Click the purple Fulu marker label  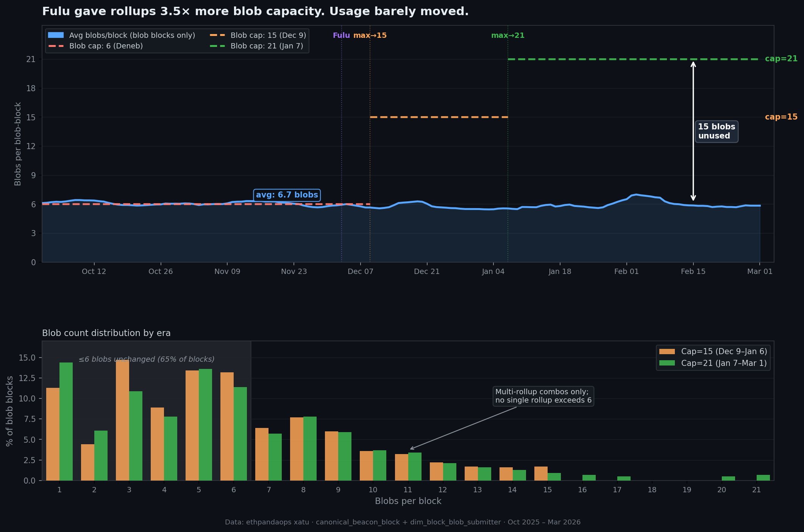coord(341,36)
